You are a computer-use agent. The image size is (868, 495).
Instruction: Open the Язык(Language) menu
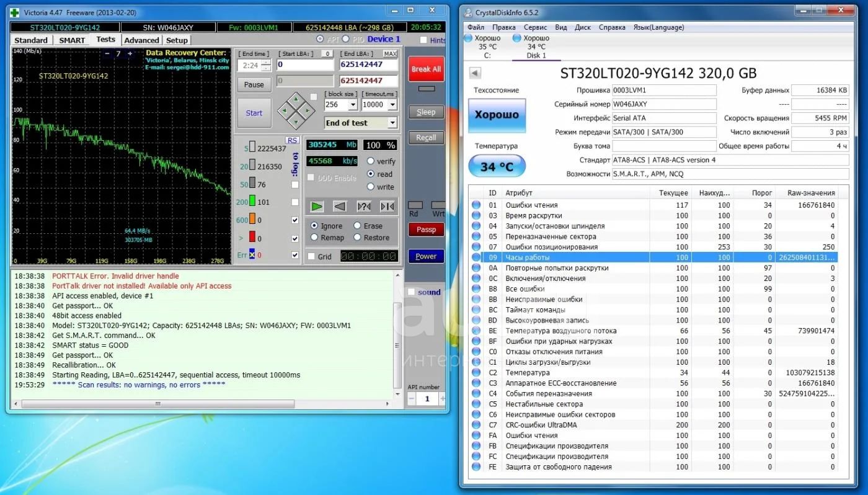658,27
